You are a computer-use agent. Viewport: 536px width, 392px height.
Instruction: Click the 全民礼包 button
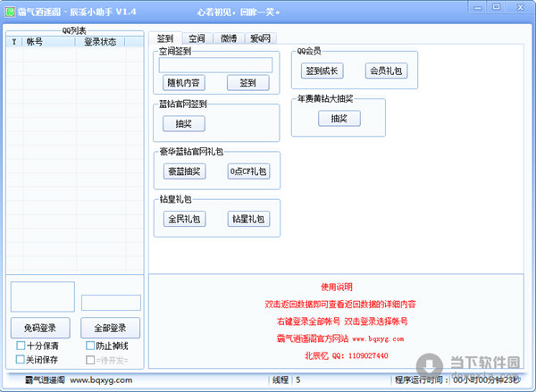[185, 219]
